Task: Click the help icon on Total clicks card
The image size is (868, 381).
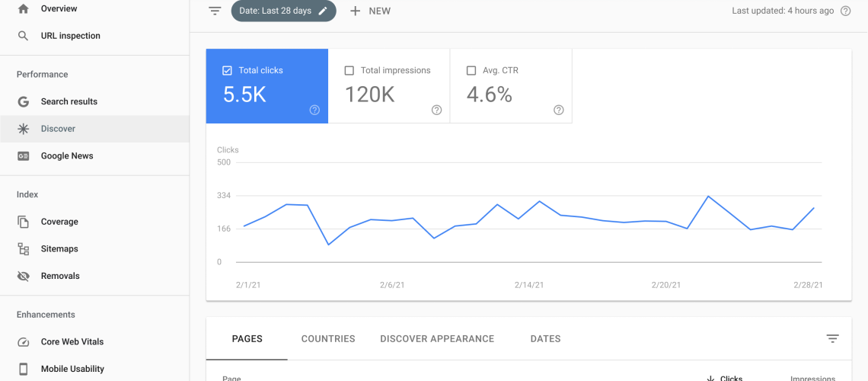Action: point(314,110)
